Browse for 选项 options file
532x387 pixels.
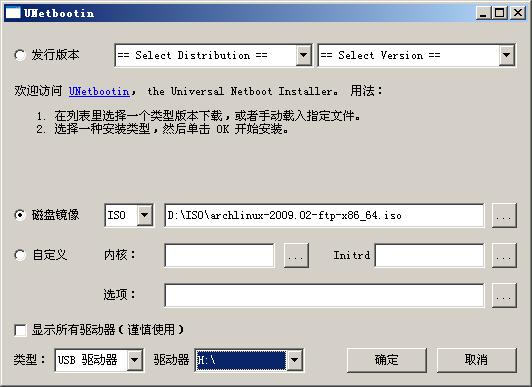pyautogui.click(x=504, y=295)
